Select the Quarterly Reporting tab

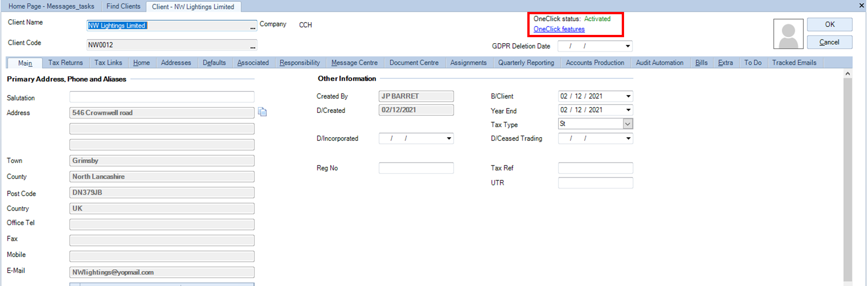tap(526, 63)
